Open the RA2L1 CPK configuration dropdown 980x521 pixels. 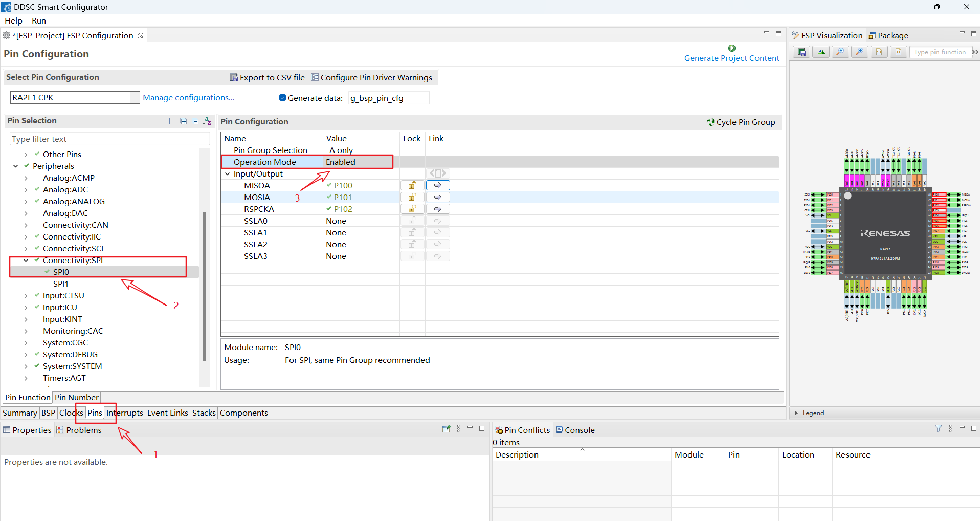pos(135,98)
